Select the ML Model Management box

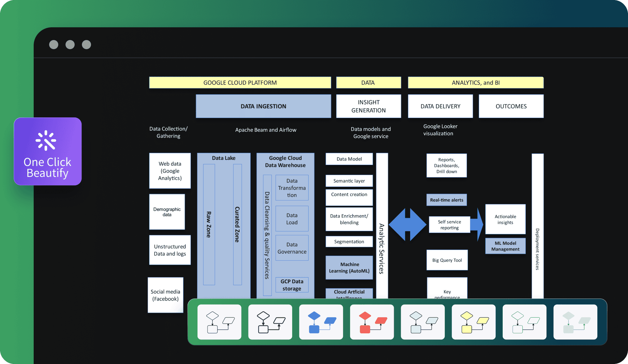pyautogui.click(x=505, y=246)
